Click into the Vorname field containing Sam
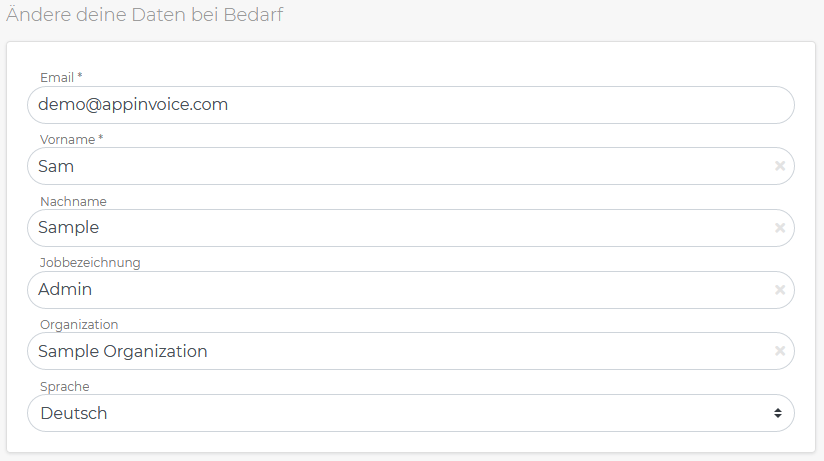Viewport: 824px width, 461px height. point(410,166)
